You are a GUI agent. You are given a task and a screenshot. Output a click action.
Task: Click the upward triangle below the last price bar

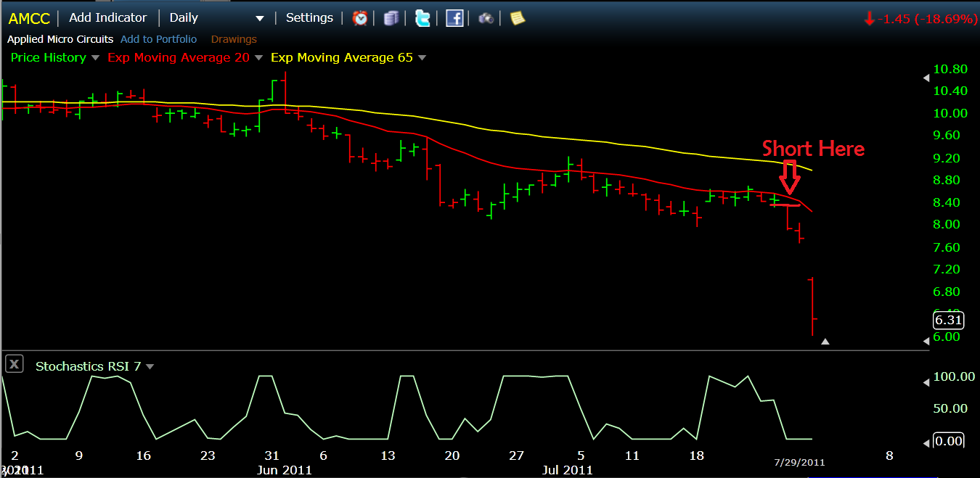click(825, 341)
